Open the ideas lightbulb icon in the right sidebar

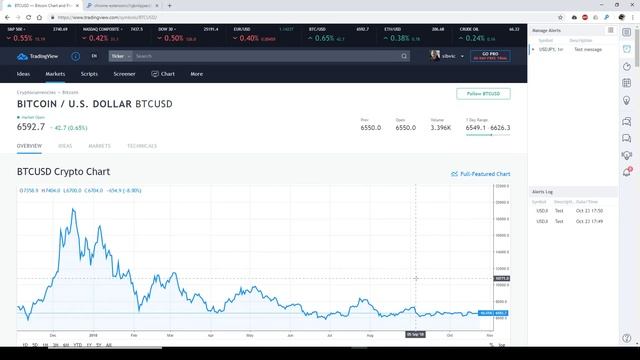click(627, 100)
